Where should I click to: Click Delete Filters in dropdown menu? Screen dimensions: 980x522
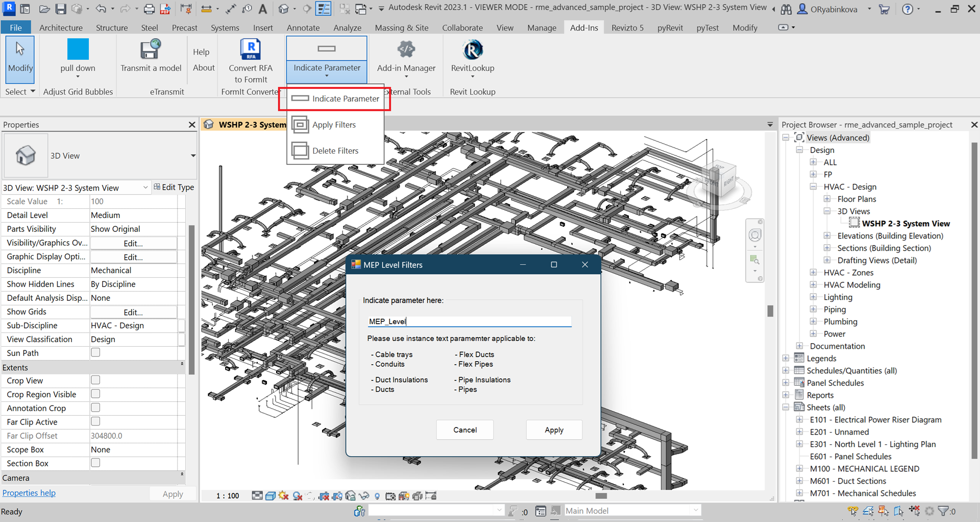[335, 151]
